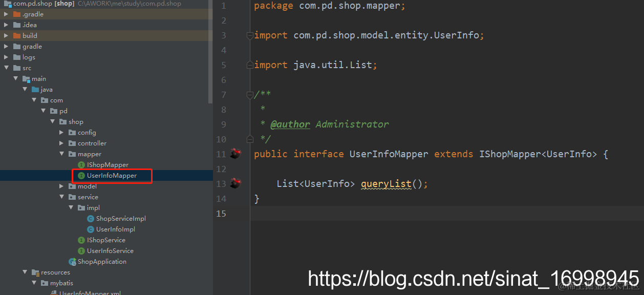Viewport: 644px width, 295px height.
Task: Click the UserInfoMapper interface icon
Action: pos(81,176)
